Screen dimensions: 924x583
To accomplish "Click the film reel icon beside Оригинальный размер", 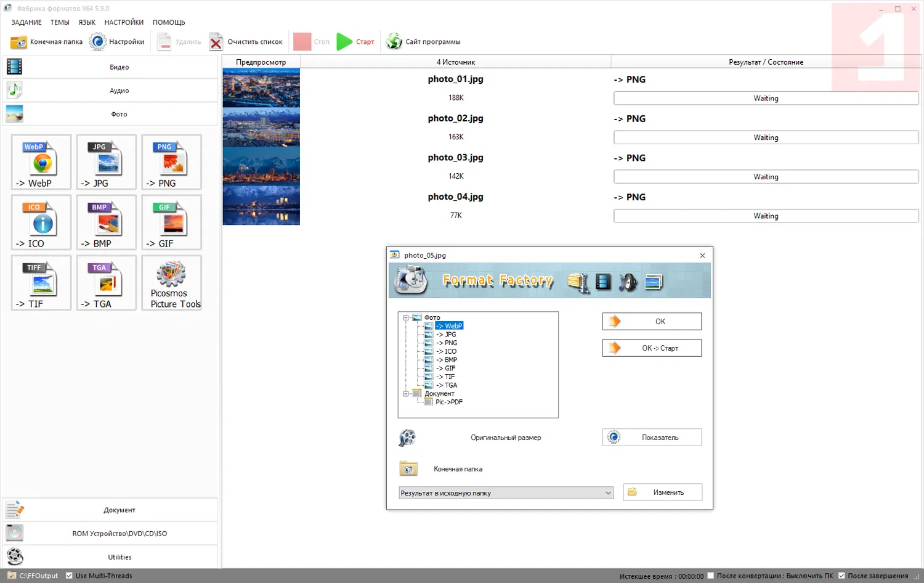I will pos(407,438).
